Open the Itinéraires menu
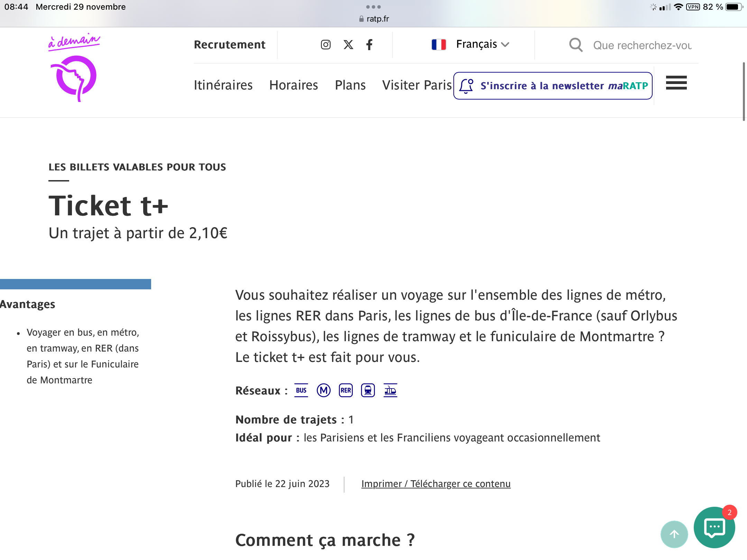Viewport: 747px width, 560px height. point(223,85)
